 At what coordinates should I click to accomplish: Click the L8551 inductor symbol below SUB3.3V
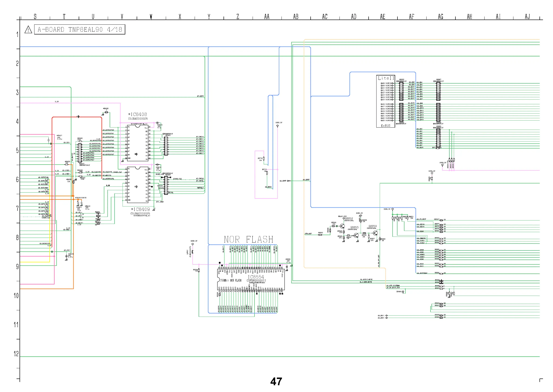click(x=192, y=252)
